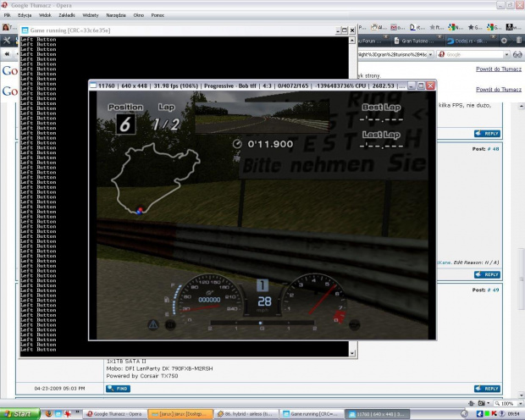525x420 pixels.
Task: Open closed tabs trash icon
Action: [518, 40]
